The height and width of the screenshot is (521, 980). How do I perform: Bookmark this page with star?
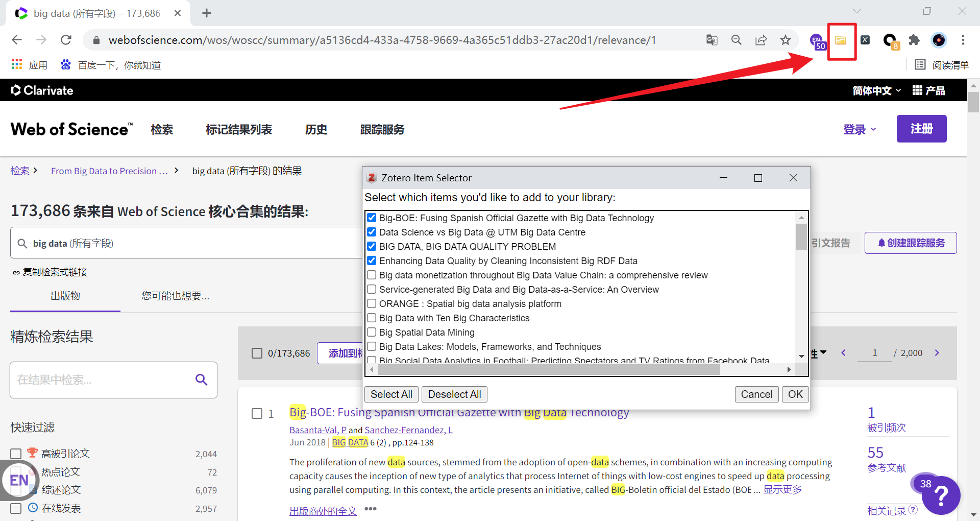point(786,40)
